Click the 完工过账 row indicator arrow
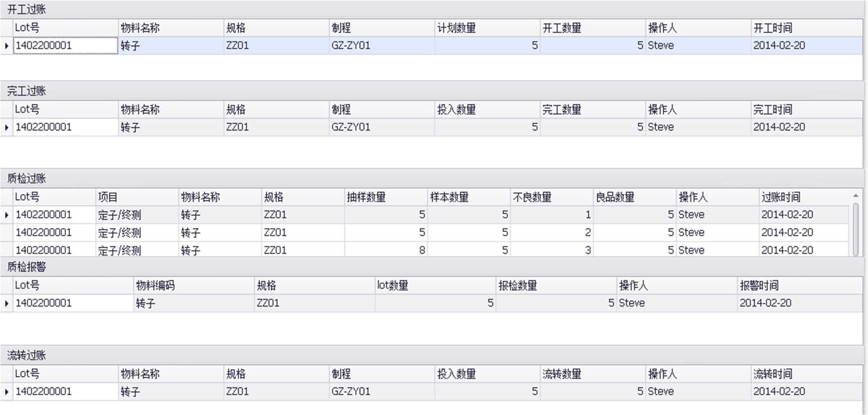 (x=6, y=127)
